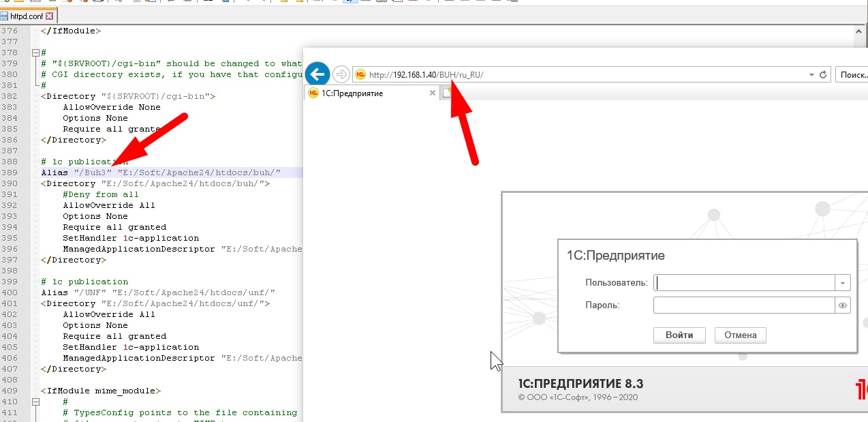
Task: Close the 1С:Предприятие browser tab
Action: (432, 93)
